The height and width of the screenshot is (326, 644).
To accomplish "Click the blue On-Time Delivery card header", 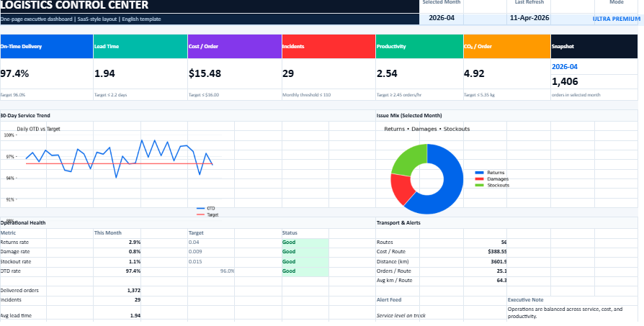I will point(47,46).
